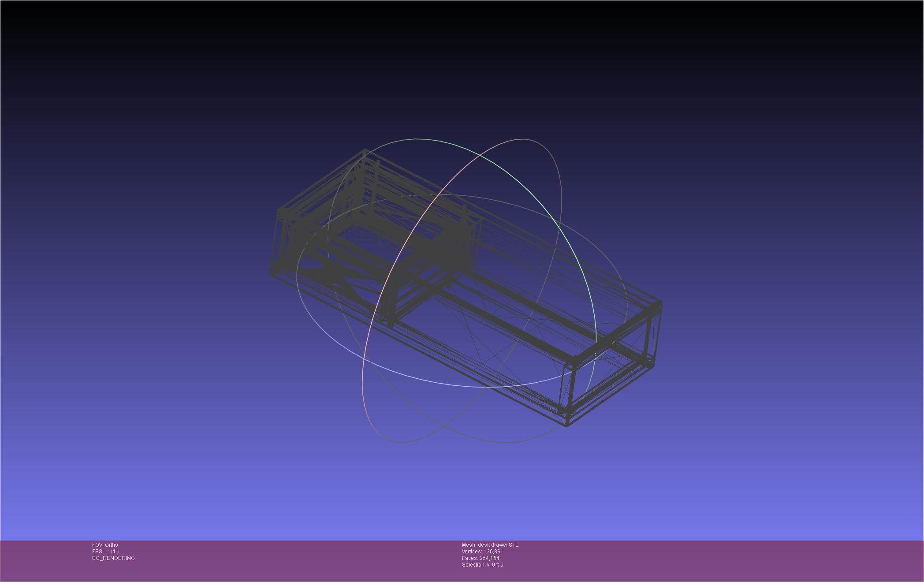Click the 'Faces: 254,154' info line

coord(481,558)
